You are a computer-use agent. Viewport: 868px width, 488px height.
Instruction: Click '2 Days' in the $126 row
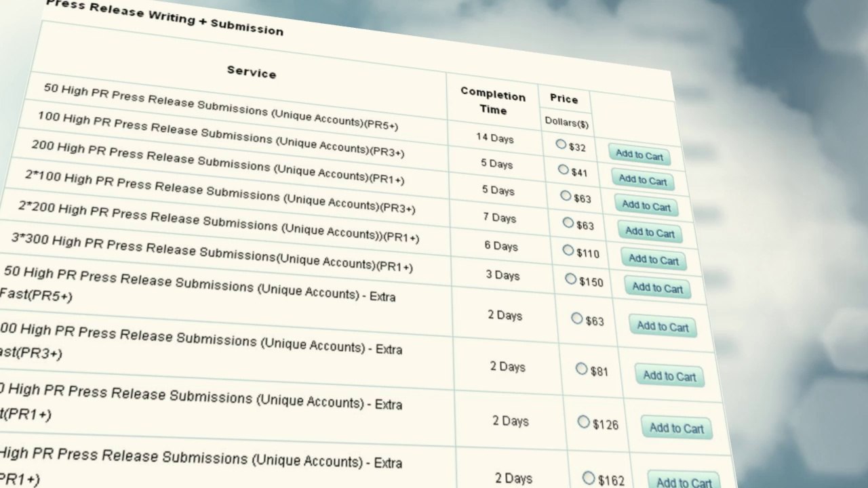click(511, 421)
